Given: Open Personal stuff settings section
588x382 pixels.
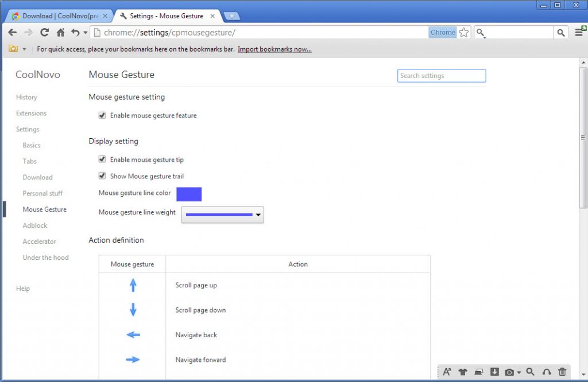Looking at the screenshot, I should pyautogui.click(x=42, y=194).
